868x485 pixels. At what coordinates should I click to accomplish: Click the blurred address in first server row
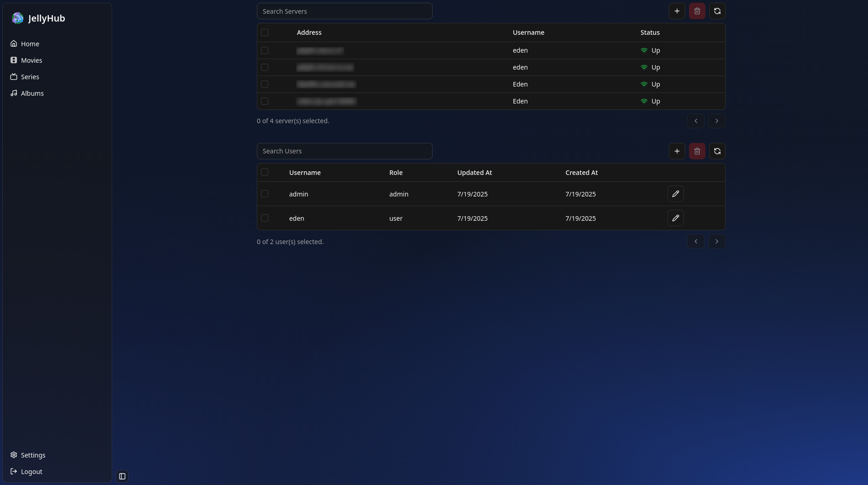point(320,50)
